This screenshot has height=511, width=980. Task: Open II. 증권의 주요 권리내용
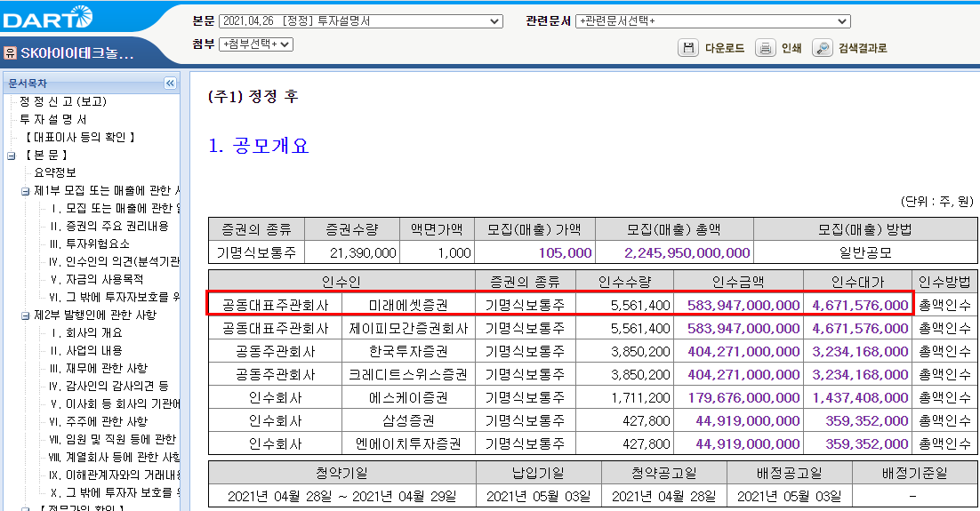click(109, 226)
